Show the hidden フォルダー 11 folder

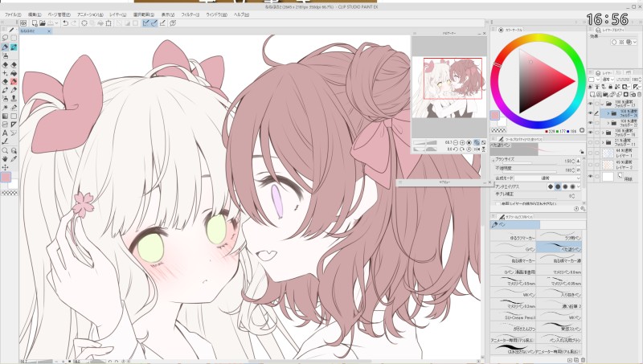click(x=591, y=142)
